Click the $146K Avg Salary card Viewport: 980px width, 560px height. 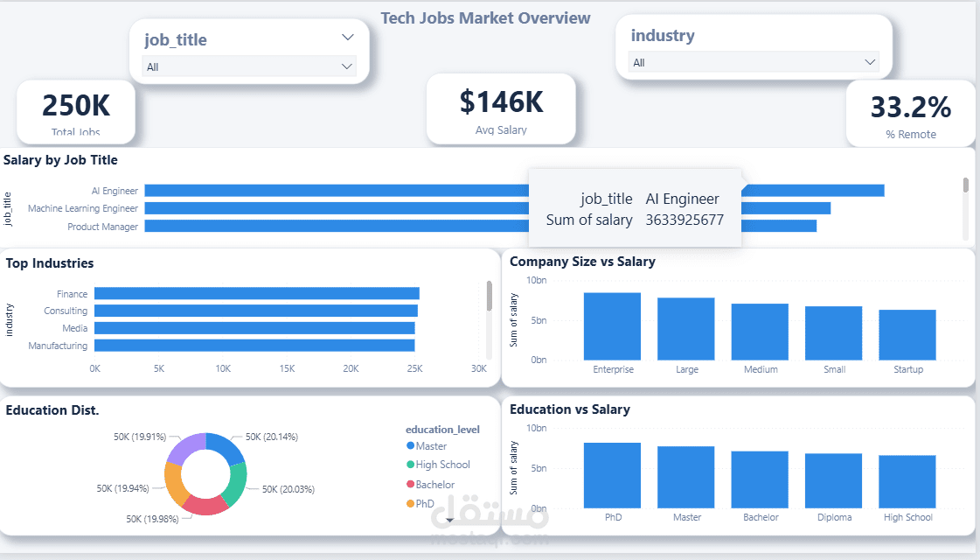click(x=501, y=109)
